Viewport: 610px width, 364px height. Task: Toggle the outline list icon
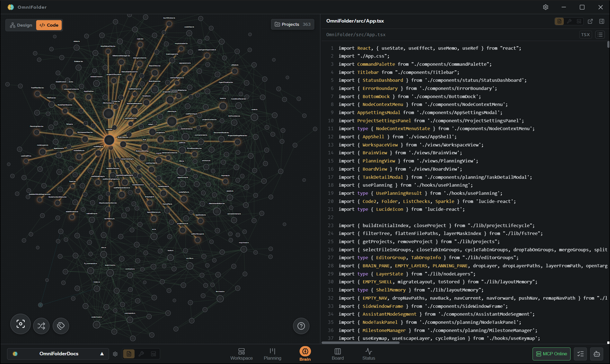click(x=600, y=35)
